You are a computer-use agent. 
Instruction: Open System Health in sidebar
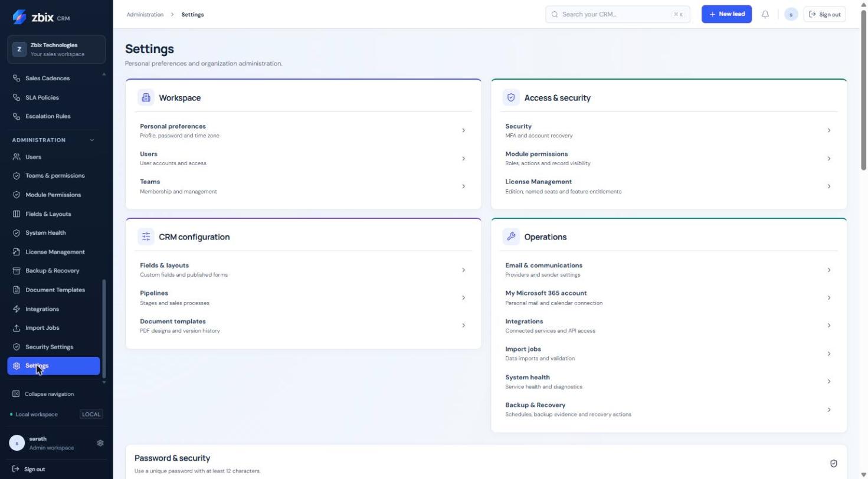54,233
